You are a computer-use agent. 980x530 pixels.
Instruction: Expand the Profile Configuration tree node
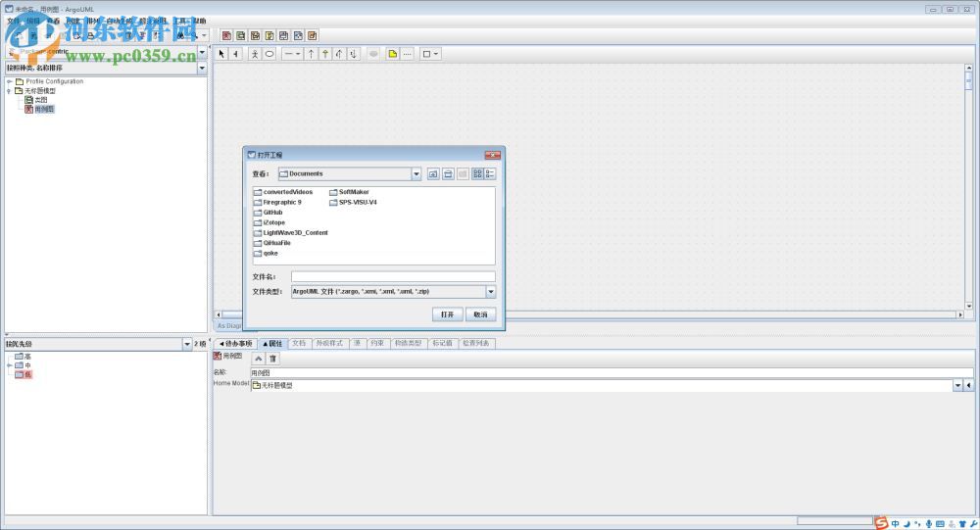[9, 81]
